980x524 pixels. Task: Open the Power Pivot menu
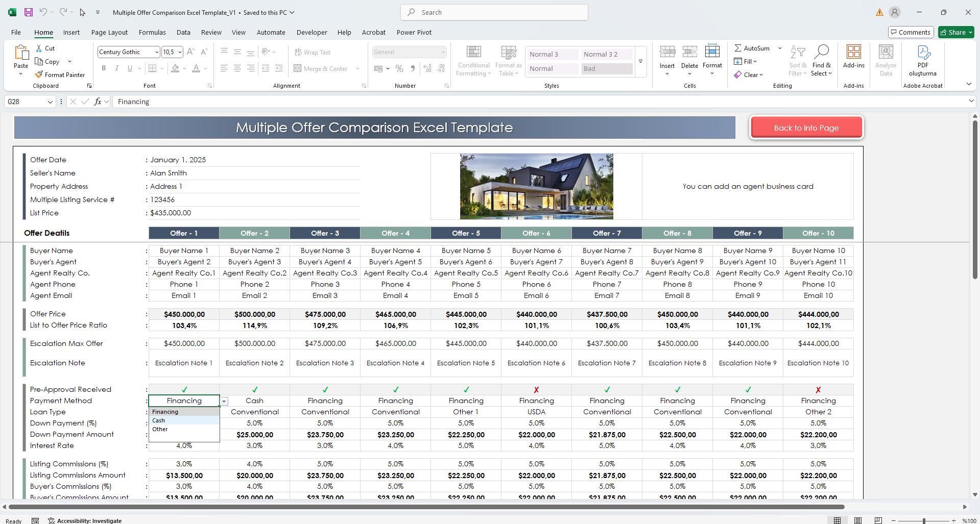pos(414,32)
